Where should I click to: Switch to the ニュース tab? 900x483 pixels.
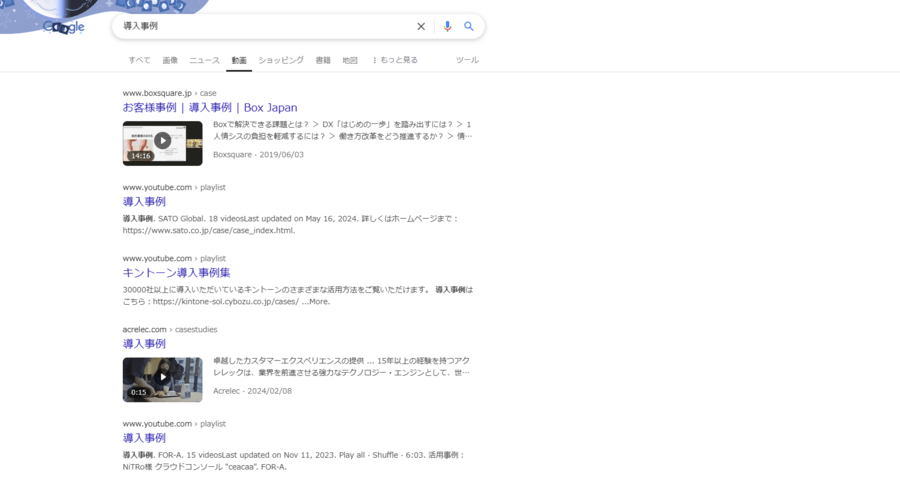(x=204, y=60)
